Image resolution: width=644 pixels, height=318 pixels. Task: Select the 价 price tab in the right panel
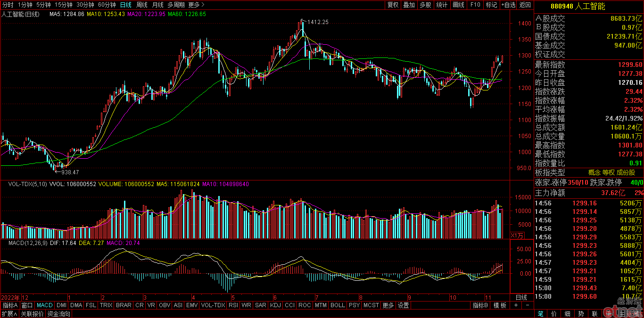coord(554,314)
